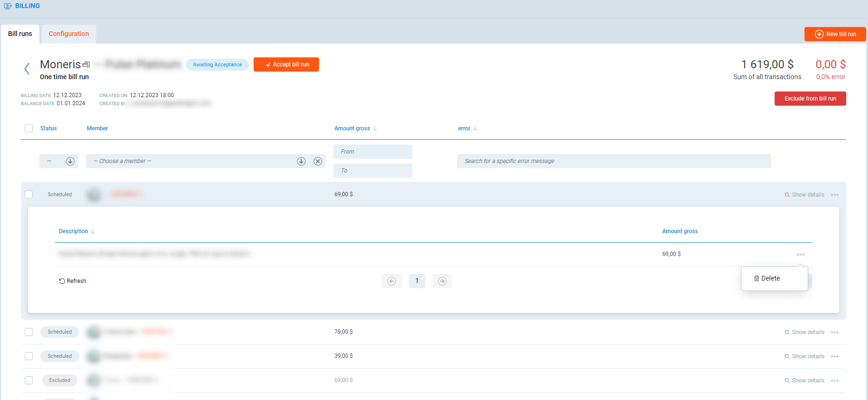The image size is (868, 400).
Task: Check the box for the 79,00 $ row
Action: pos(29,332)
